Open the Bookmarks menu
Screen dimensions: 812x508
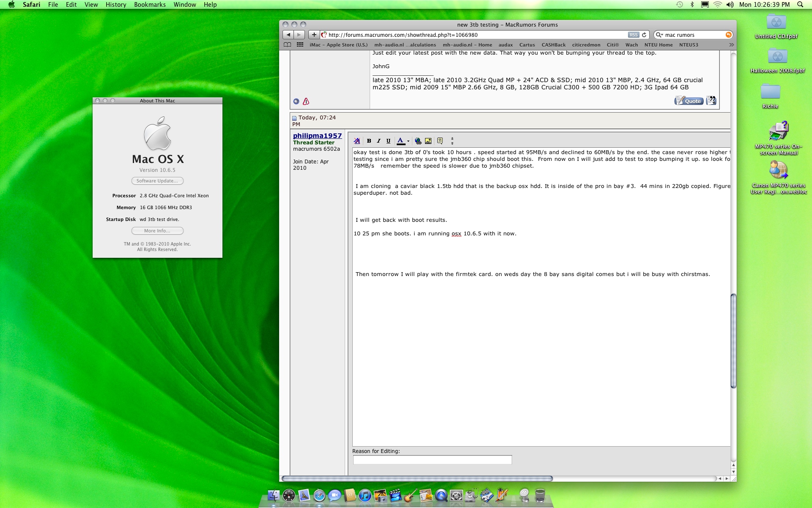click(x=150, y=5)
